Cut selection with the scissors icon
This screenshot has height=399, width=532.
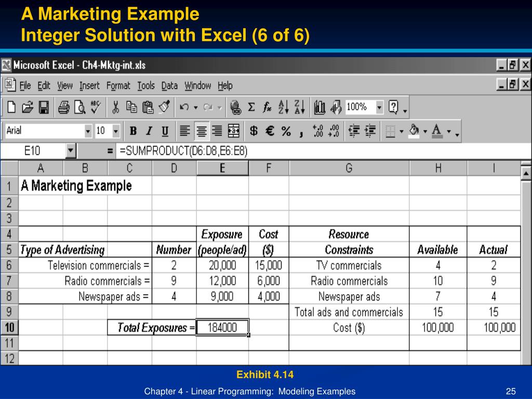116,108
